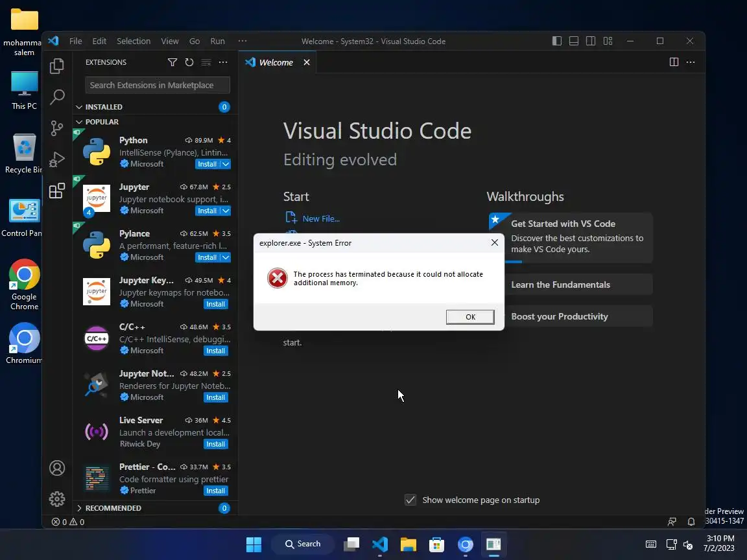The width and height of the screenshot is (747, 560).
Task: Split the editor to the right
Action: 674,62
